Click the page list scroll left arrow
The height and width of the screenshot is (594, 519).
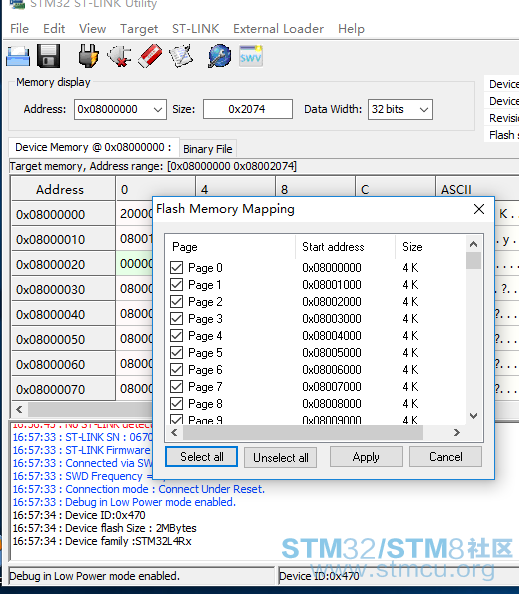174,432
